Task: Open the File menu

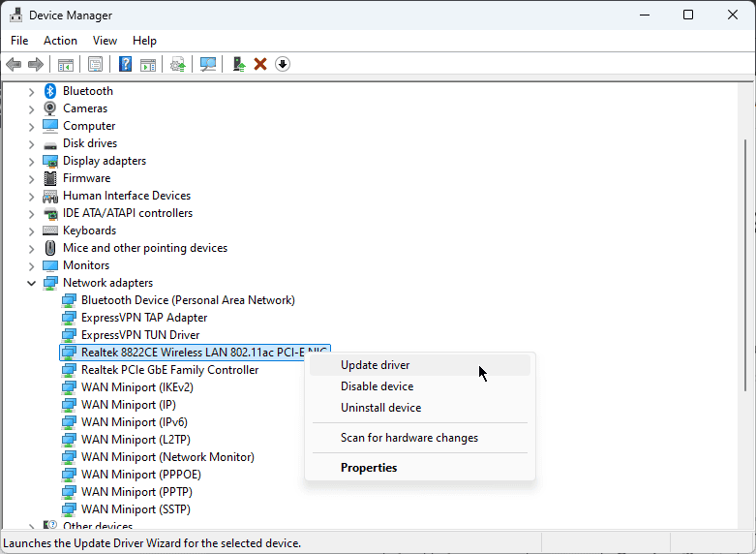Action: click(x=19, y=41)
